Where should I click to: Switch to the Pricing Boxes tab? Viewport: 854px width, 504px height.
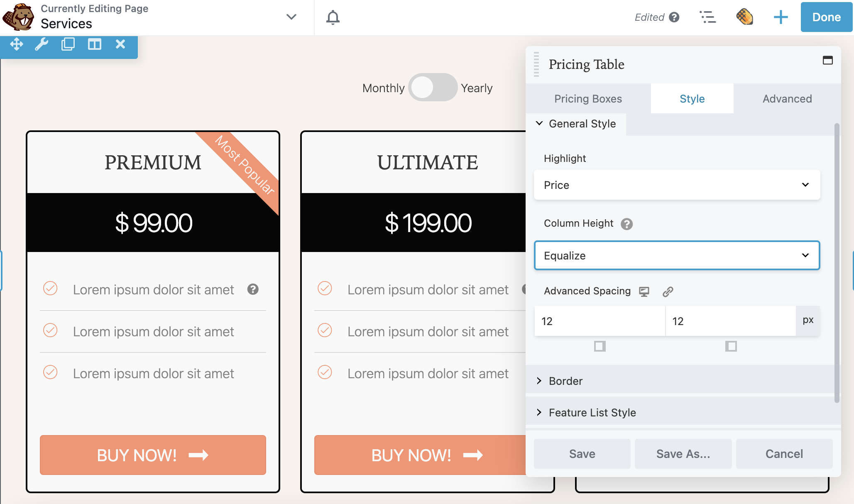coord(588,99)
